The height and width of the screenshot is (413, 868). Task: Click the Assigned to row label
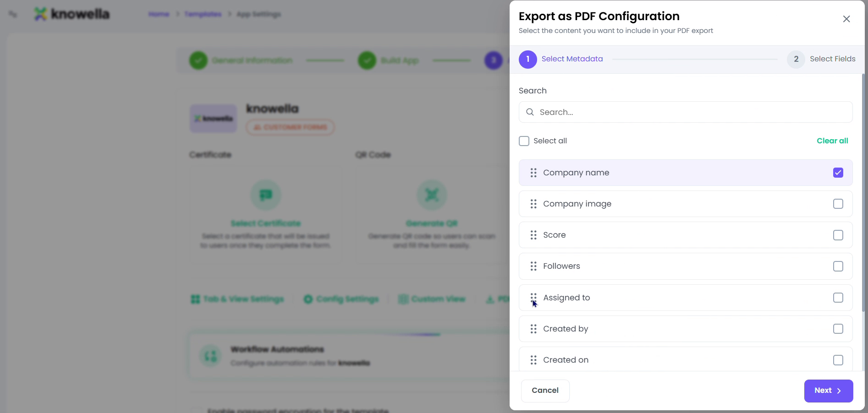tap(566, 298)
